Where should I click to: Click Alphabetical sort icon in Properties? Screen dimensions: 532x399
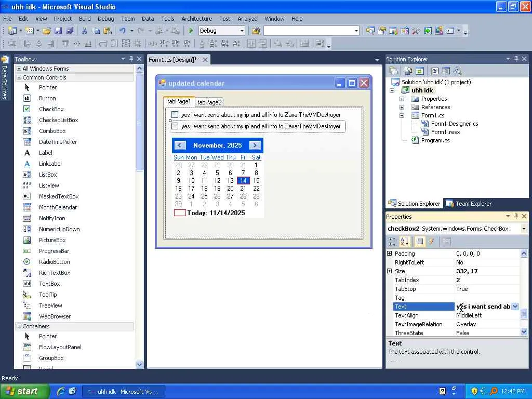(405, 242)
